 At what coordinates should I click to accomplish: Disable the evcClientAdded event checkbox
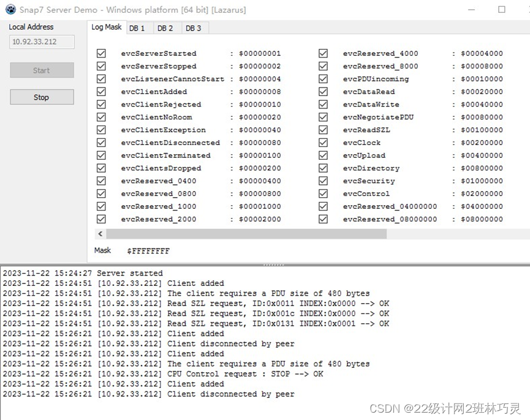[101, 91]
